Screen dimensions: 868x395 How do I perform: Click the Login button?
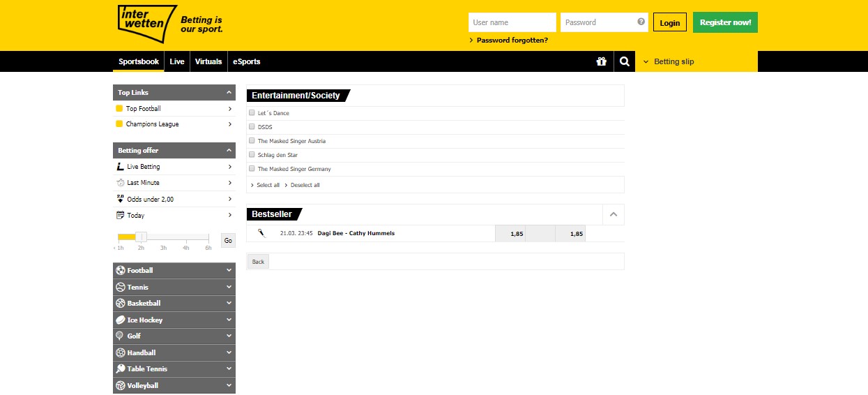click(670, 22)
